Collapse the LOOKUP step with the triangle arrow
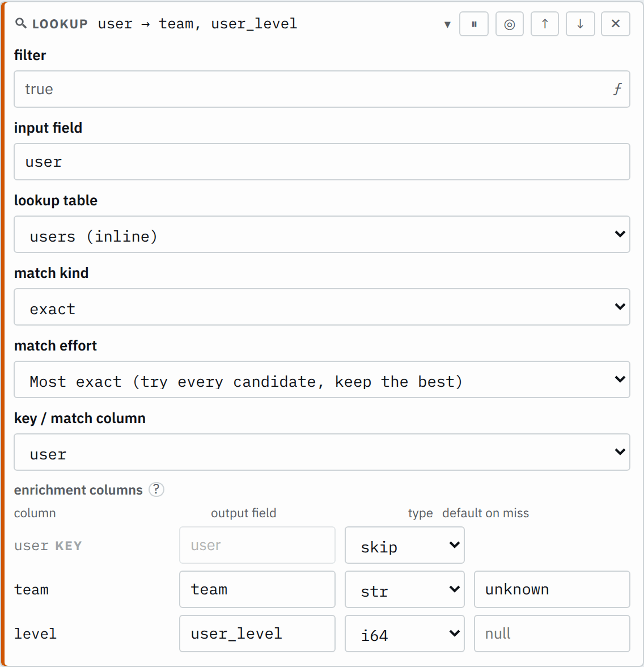 coord(447,24)
